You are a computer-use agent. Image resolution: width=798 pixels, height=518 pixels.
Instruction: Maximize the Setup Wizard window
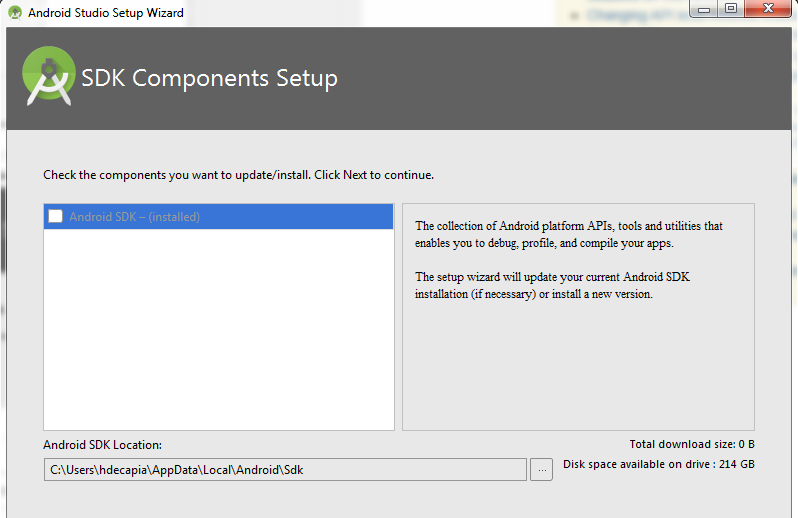coord(731,9)
